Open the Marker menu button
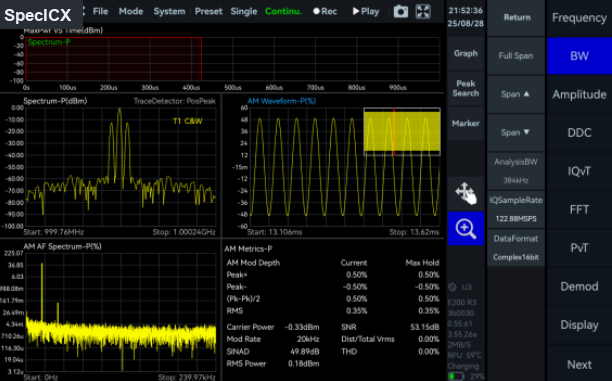 point(466,123)
